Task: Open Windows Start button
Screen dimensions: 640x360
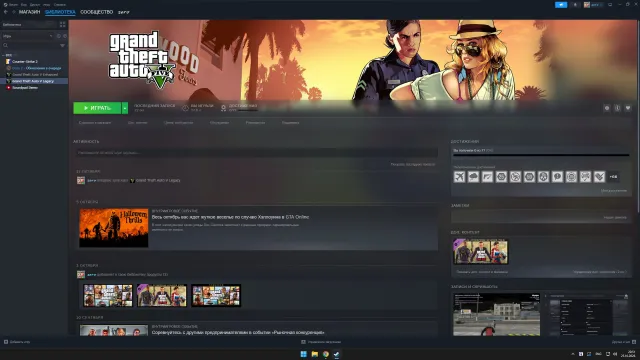Action: click(303, 354)
